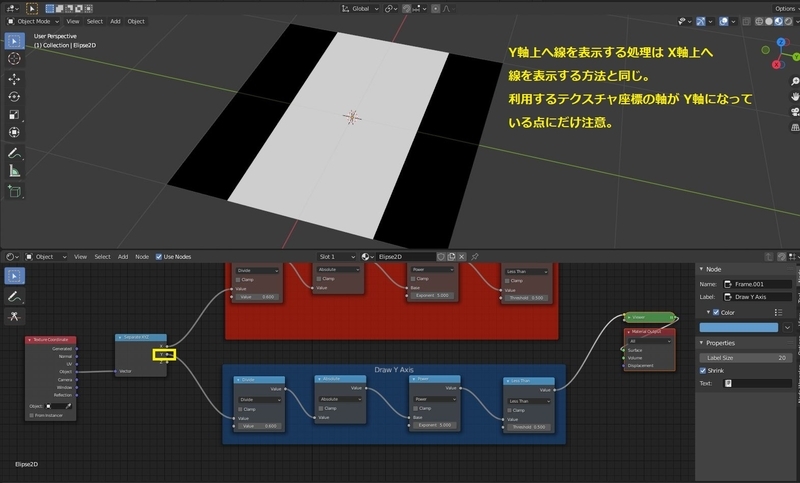
Task: Activate the node editor Select Box tool
Action: pyautogui.click(x=14, y=276)
